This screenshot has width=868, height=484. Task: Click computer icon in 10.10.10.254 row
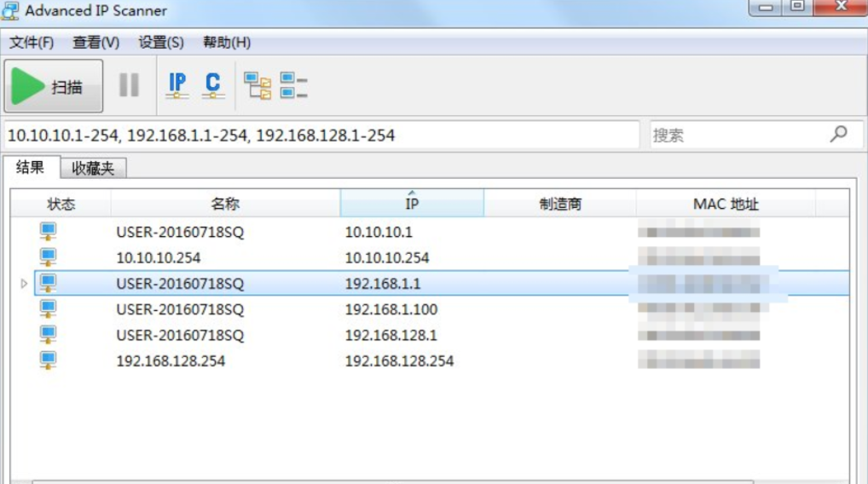pos(48,257)
